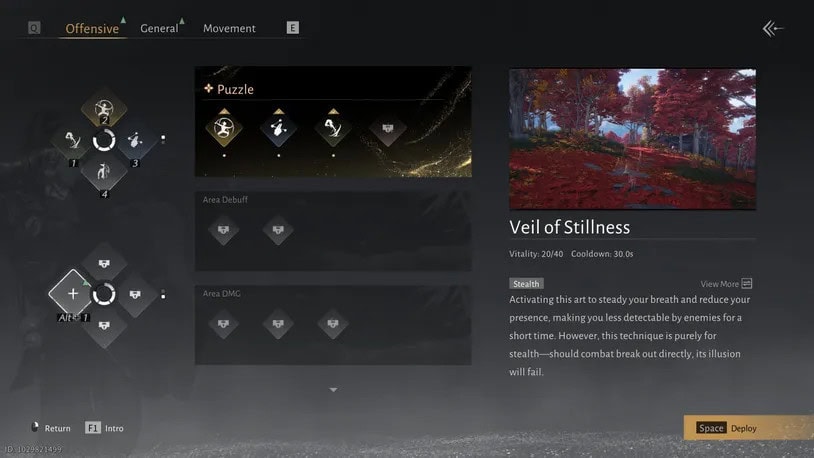Click first locked Area Debuff slot

pyautogui.click(x=223, y=230)
